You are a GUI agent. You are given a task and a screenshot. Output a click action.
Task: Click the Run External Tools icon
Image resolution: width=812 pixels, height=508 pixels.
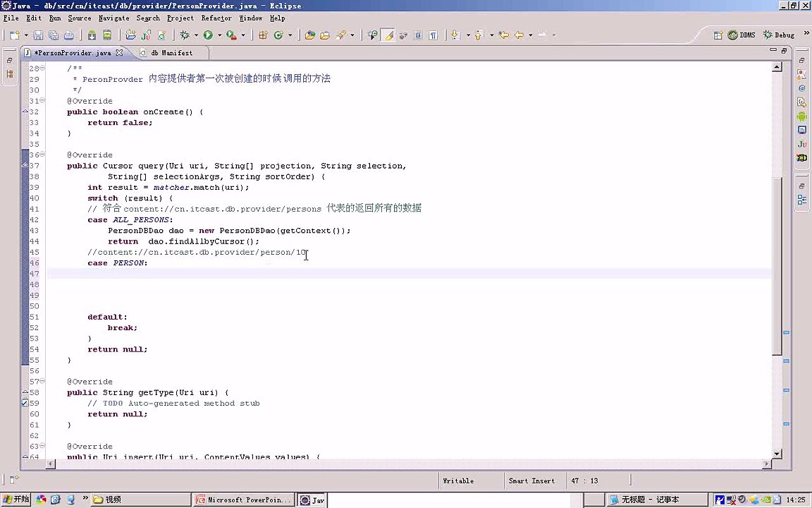coord(231,35)
